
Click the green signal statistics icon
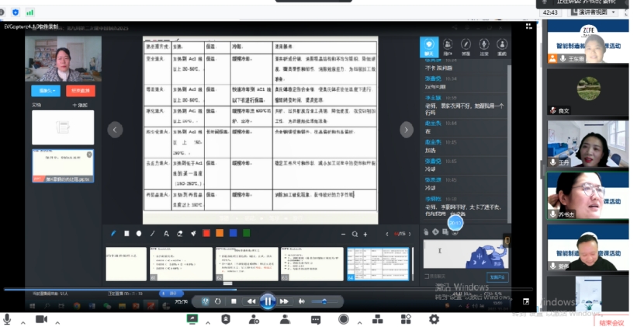point(30,12)
